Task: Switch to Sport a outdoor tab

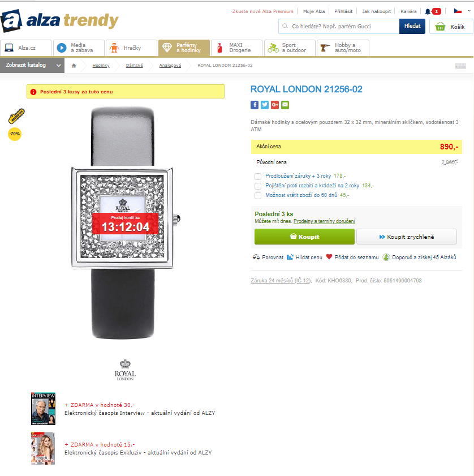Action: tap(290, 48)
